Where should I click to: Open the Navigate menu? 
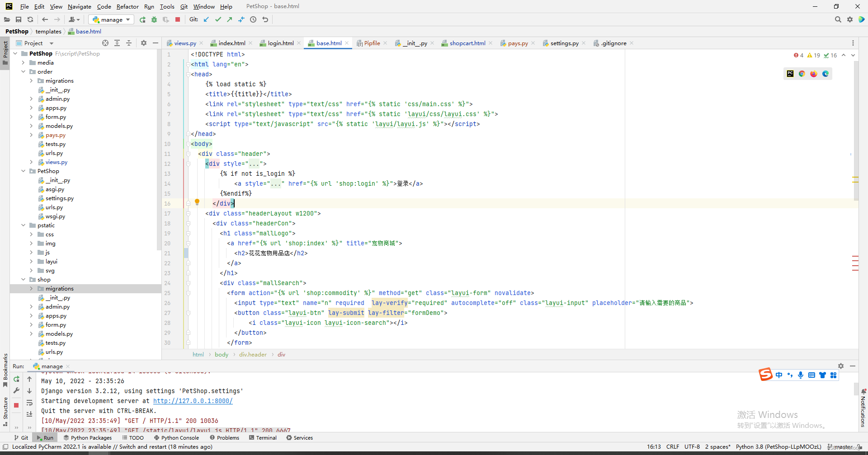pyautogui.click(x=80, y=6)
